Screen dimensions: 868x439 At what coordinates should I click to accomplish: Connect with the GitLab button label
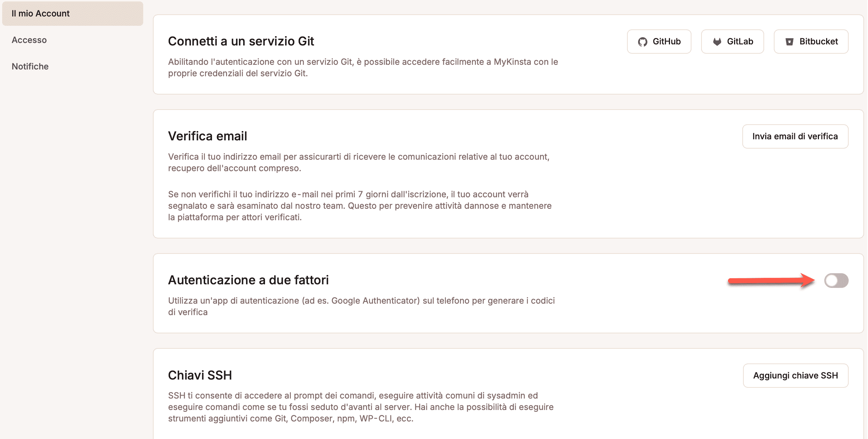[740, 42]
